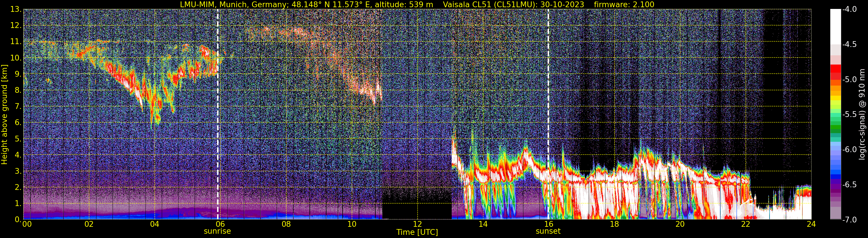Click the '3.' height tick label
This screenshot has width=868, height=238.
[18, 171]
